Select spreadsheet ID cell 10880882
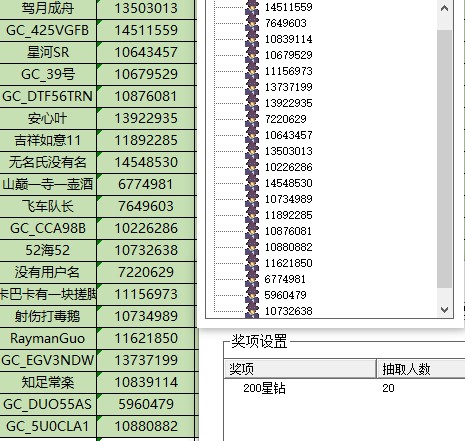This screenshot has width=465, height=441. tap(146, 426)
